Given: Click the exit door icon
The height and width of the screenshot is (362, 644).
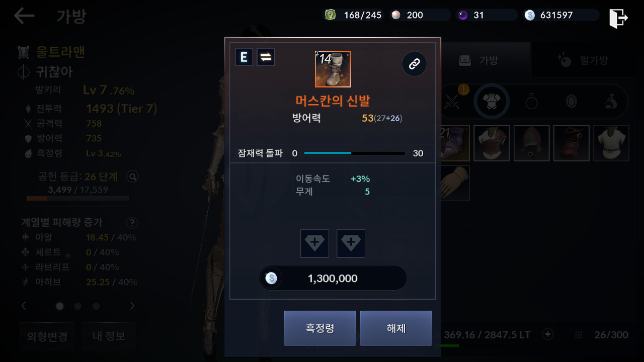Looking at the screenshot, I should (618, 18).
